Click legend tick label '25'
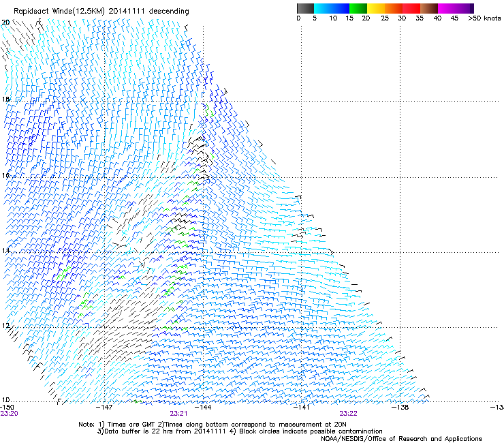 [x=385, y=18]
